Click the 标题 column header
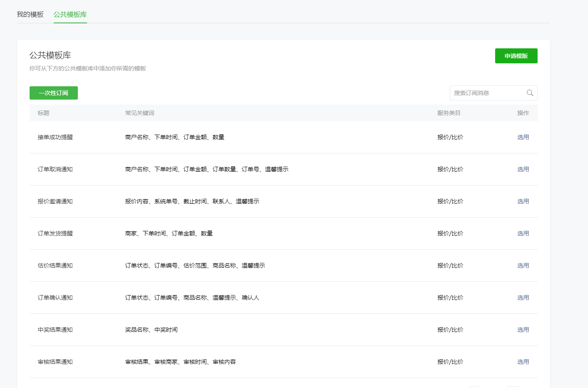Image resolution: width=588 pixels, height=388 pixels. pos(43,113)
